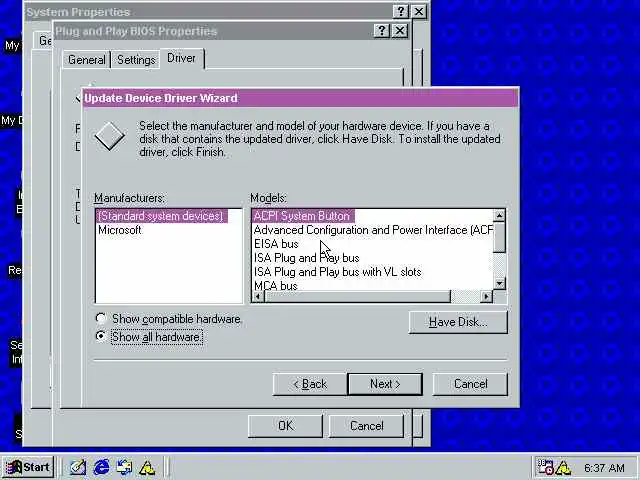Click the yellow triangle system tray icon

[x=563, y=468]
